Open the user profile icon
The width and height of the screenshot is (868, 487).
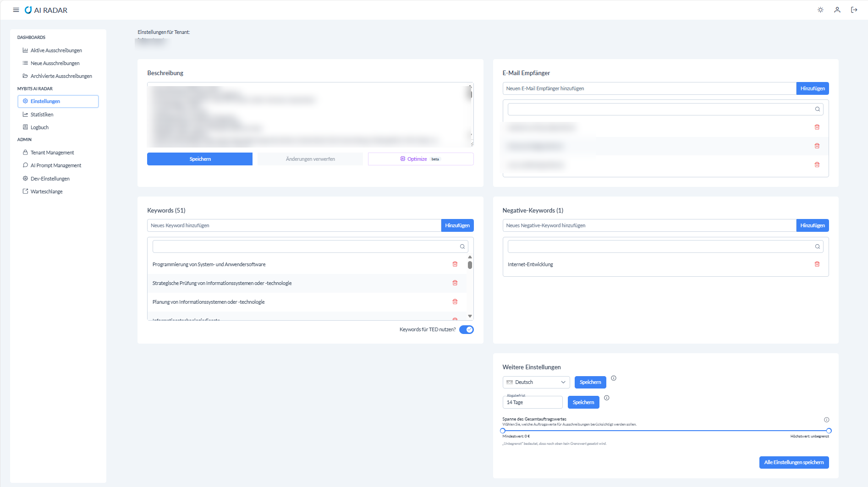pos(837,10)
